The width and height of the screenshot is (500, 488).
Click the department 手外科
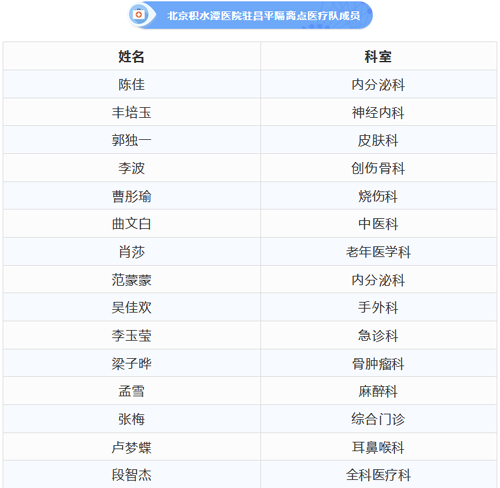(378, 307)
